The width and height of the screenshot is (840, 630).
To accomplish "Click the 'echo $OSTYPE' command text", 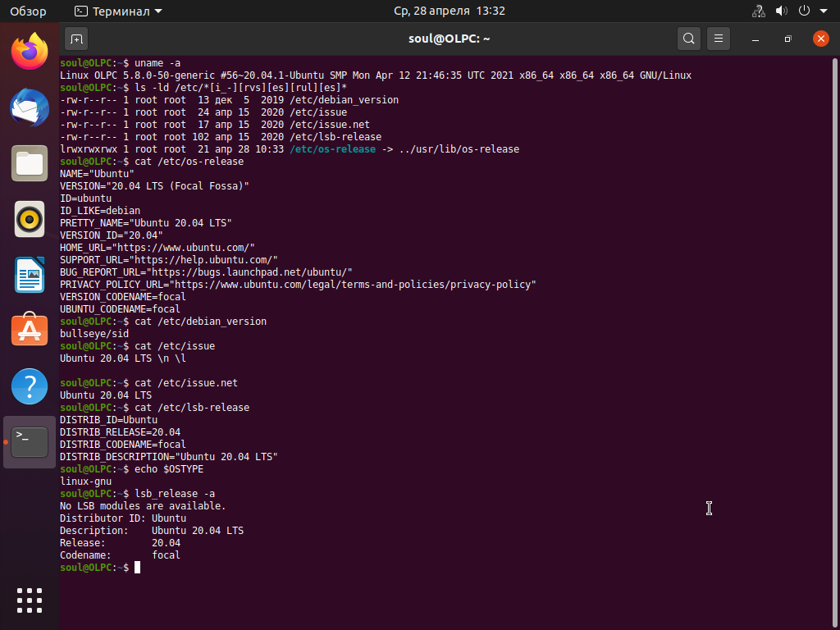I will [169, 469].
